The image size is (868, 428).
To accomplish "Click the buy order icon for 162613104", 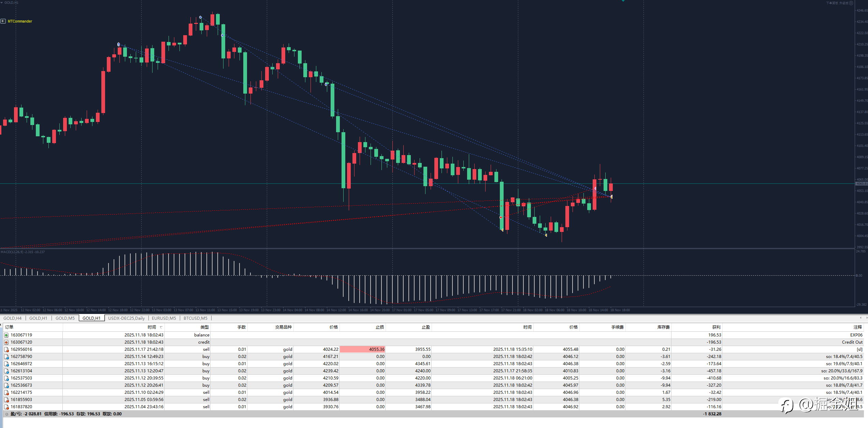I will 6,371.
